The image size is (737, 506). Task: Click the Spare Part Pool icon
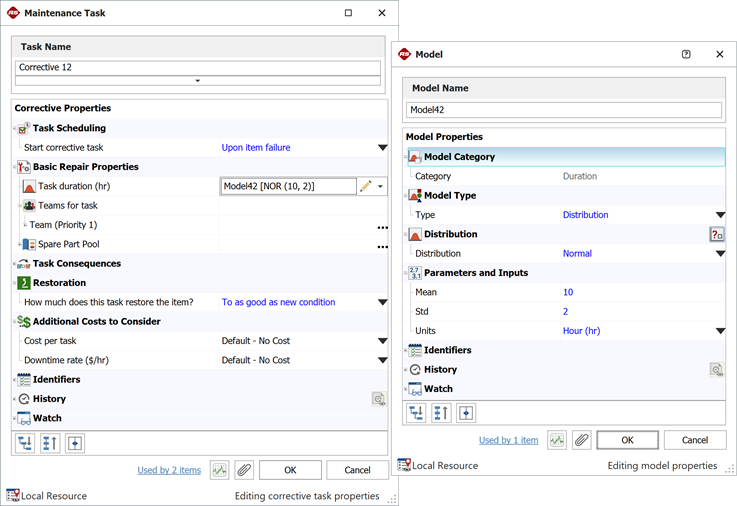point(29,244)
